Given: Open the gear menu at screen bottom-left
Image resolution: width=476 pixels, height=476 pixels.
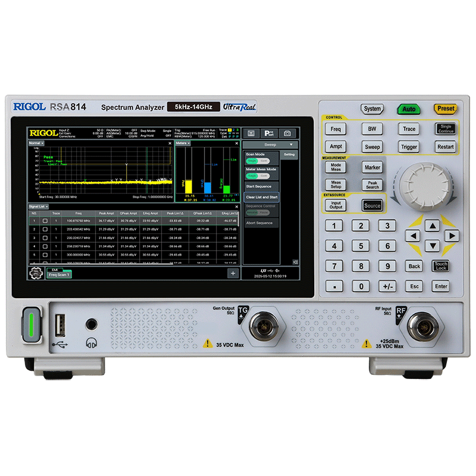Looking at the screenshot, I should (36, 273).
